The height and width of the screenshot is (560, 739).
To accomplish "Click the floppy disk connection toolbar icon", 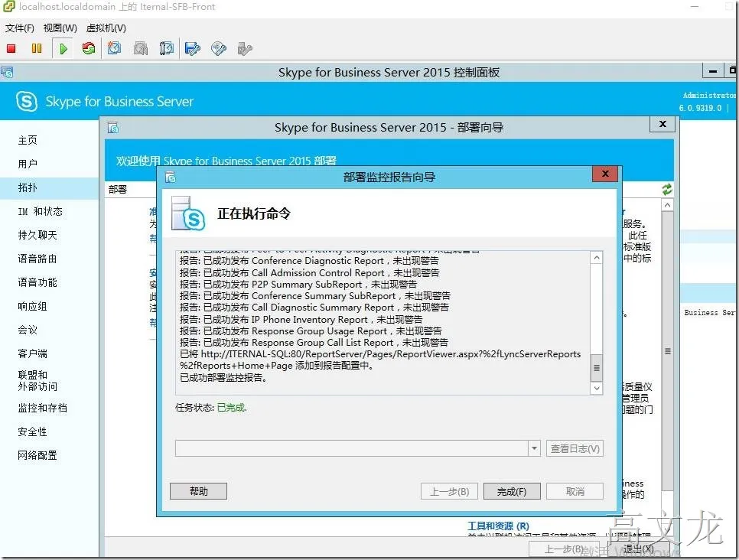I will coord(192,48).
